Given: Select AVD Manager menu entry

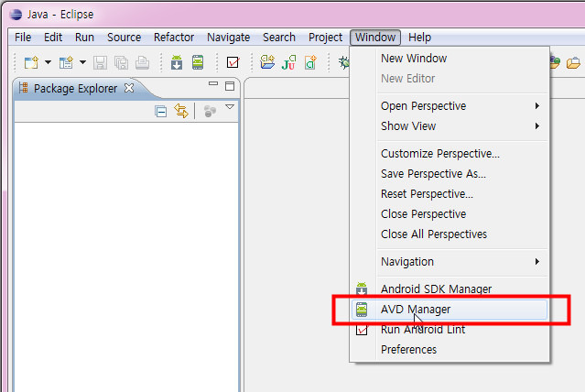Looking at the screenshot, I should pyautogui.click(x=450, y=310).
